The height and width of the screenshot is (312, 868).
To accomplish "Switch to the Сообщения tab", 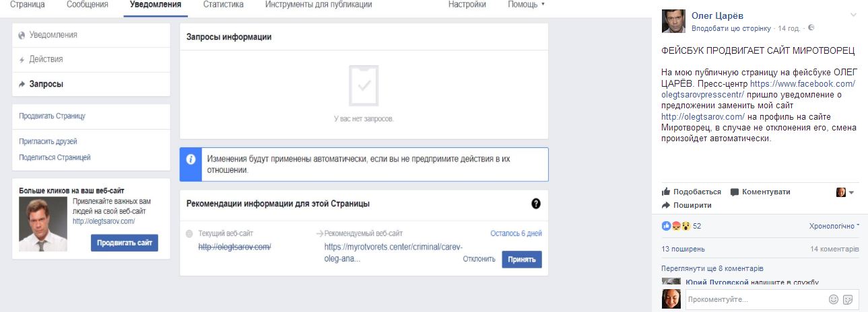I will [x=88, y=5].
